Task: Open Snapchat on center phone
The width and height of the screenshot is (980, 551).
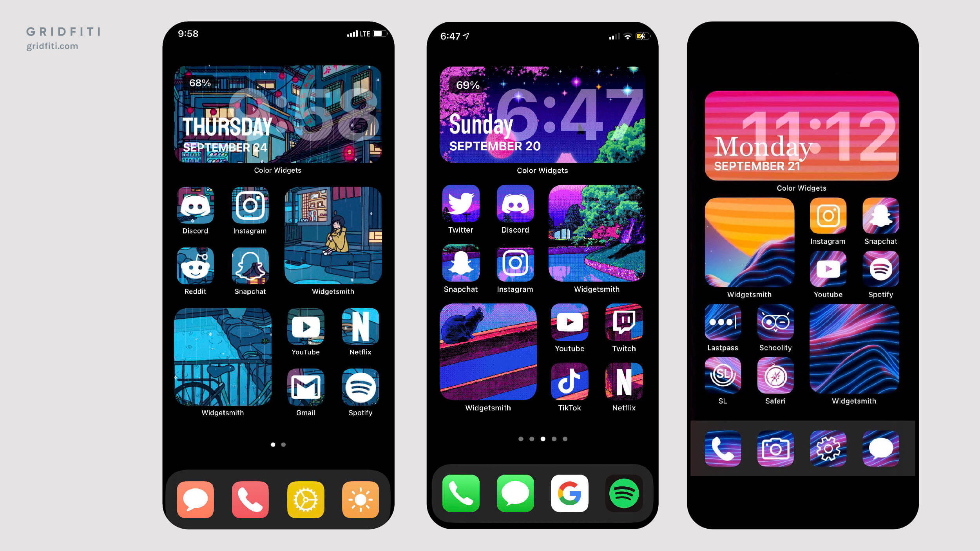Action: tap(461, 264)
